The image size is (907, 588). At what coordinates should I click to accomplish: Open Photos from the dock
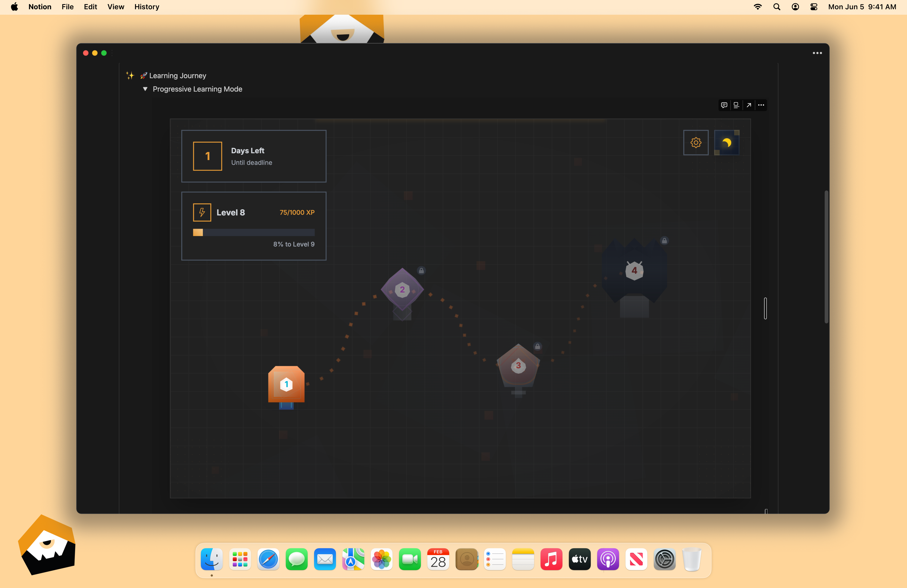pyautogui.click(x=381, y=559)
